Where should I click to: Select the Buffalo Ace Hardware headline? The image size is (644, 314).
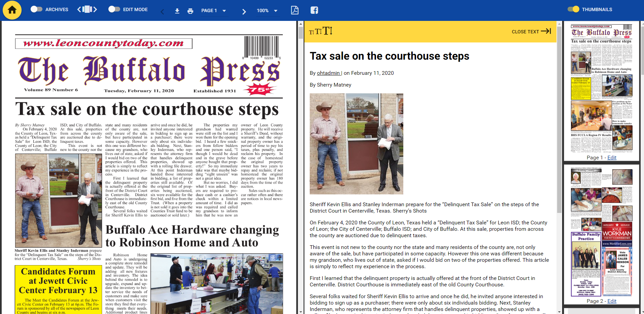click(x=192, y=236)
